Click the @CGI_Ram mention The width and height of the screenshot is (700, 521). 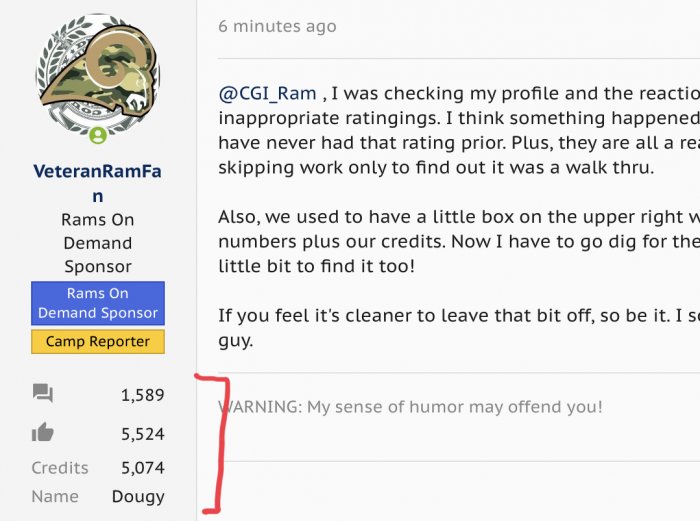click(x=268, y=94)
